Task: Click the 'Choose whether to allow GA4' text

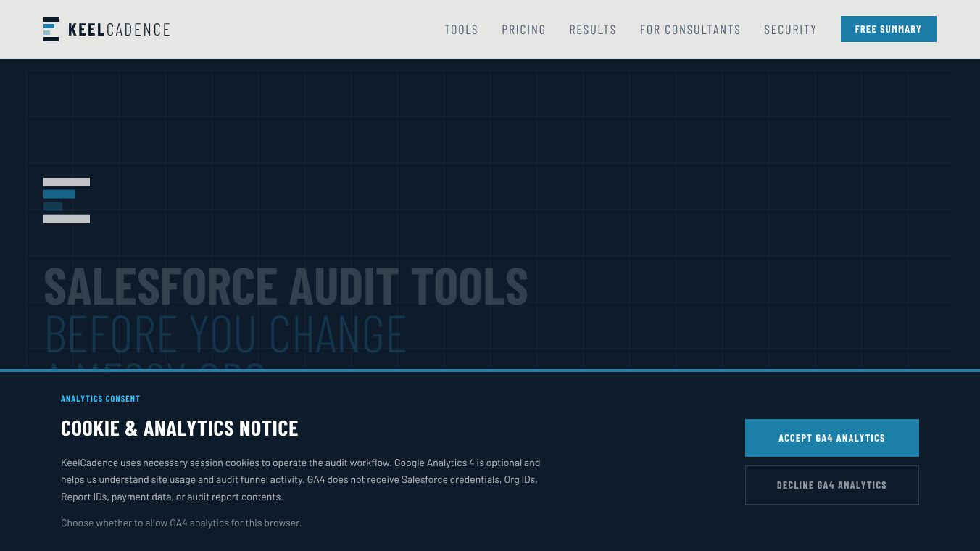Action: tap(181, 523)
